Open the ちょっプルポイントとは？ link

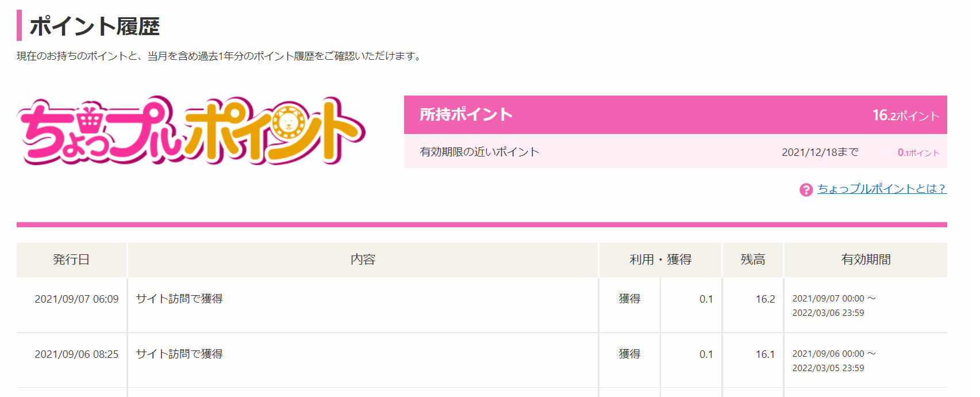pos(882,188)
